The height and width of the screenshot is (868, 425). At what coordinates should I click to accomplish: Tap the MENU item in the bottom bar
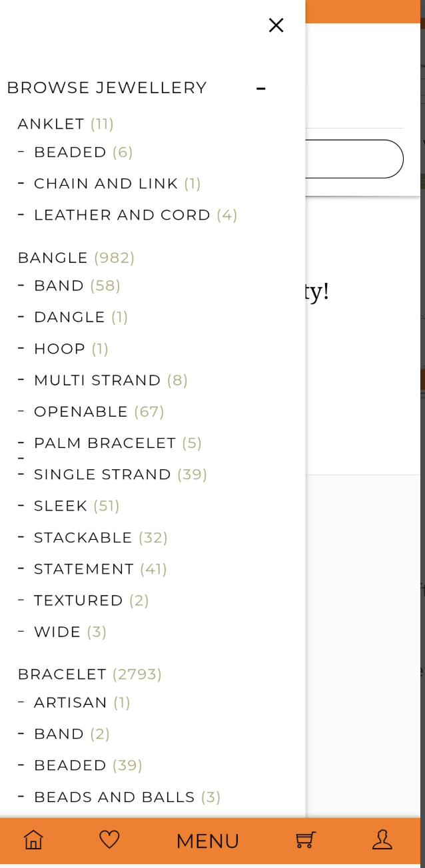coord(207,841)
